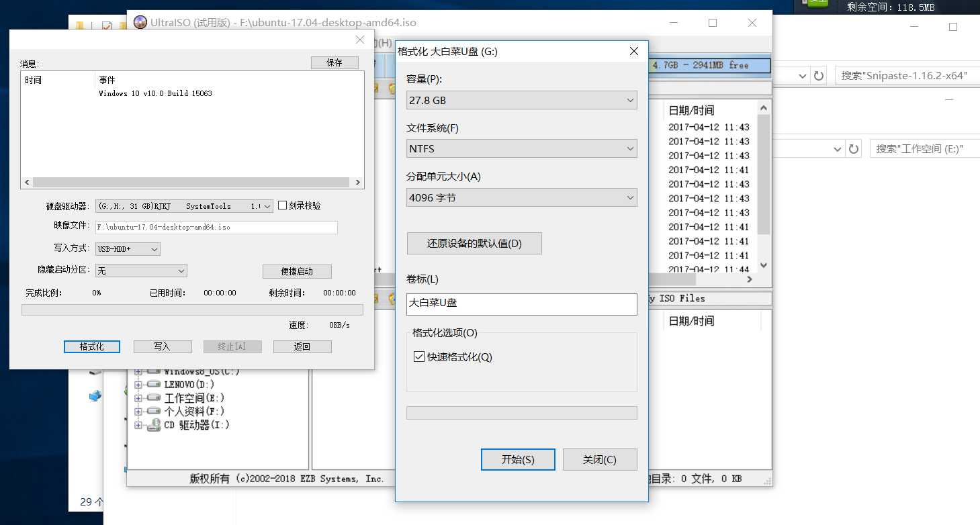Click the 便捷启动 button
980x525 pixels.
tap(297, 271)
